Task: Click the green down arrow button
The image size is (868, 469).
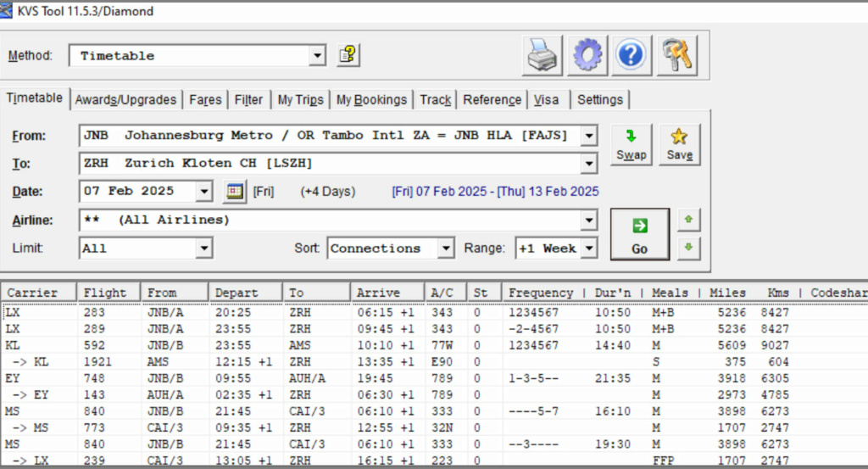Action: pos(688,248)
